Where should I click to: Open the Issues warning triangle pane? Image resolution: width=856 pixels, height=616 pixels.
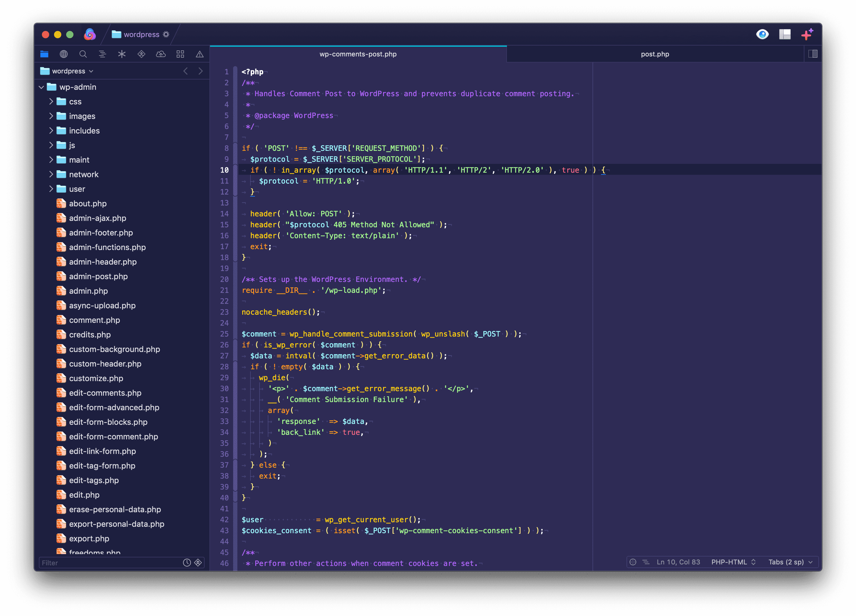[x=200, y=54]
